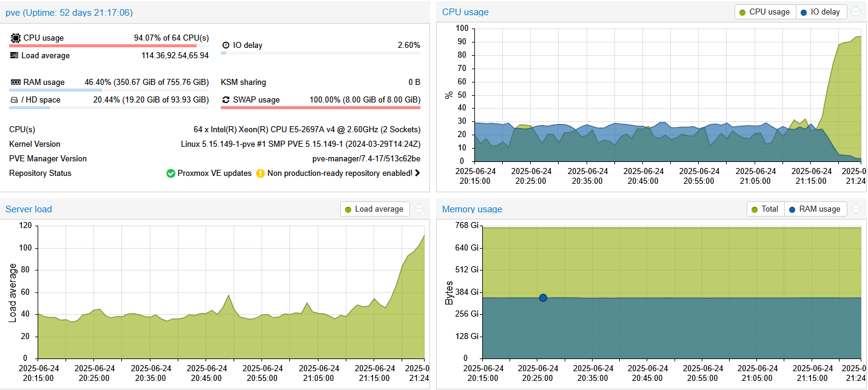Toggle Load average series in legend

pos(374,209)
